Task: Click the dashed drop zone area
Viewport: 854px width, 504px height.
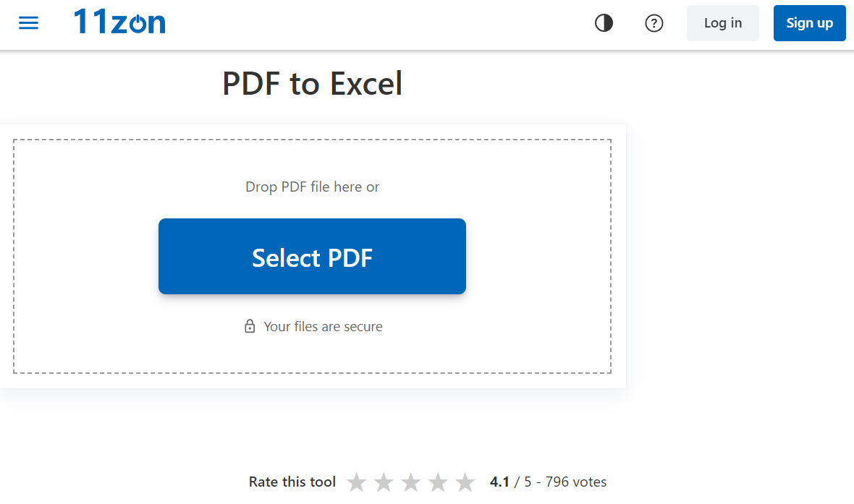Action: [312, 257]
